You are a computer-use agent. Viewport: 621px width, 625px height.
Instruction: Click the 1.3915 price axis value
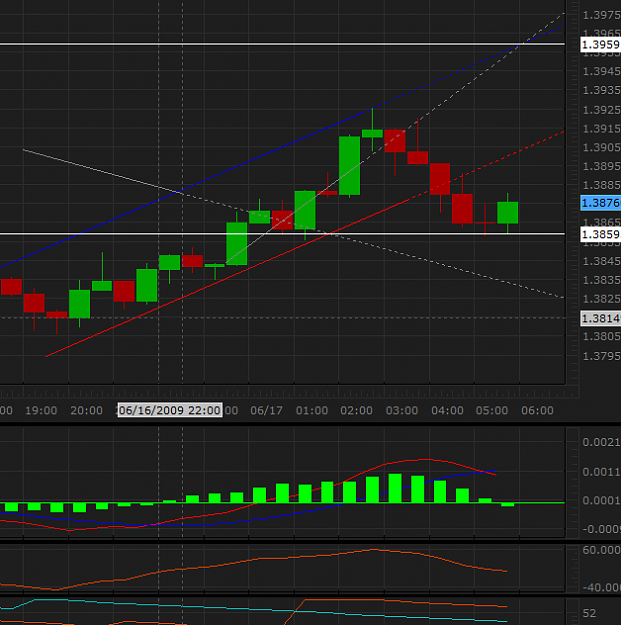coord(601,129)
